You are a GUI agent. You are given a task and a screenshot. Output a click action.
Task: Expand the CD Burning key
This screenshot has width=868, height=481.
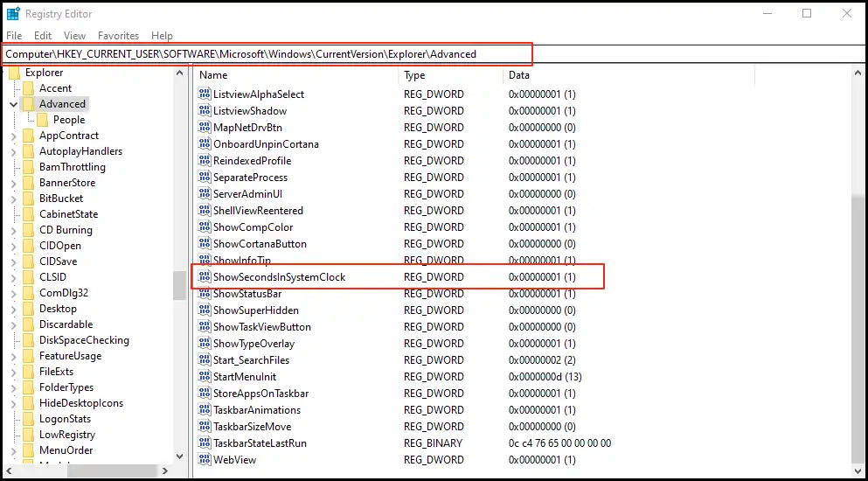click(x=13, y=230)
